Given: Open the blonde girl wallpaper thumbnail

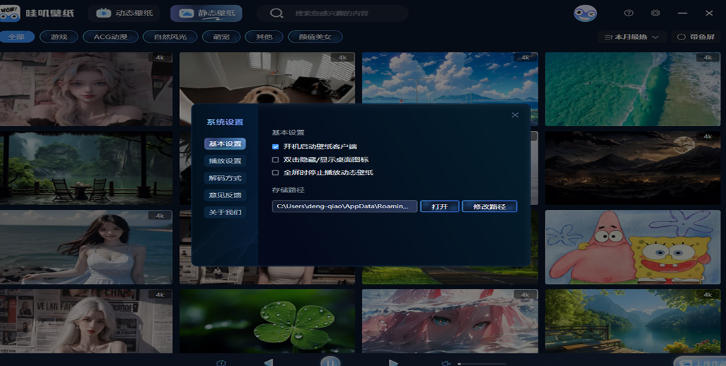Looking at the screenshot, I should point(86,89).
